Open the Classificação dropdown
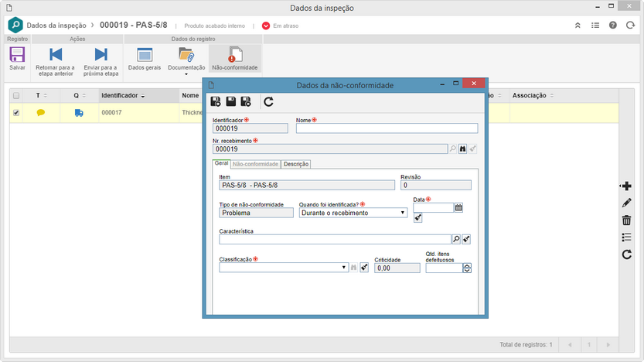Viewport: 644px width, 362px height. click(284, 268)
